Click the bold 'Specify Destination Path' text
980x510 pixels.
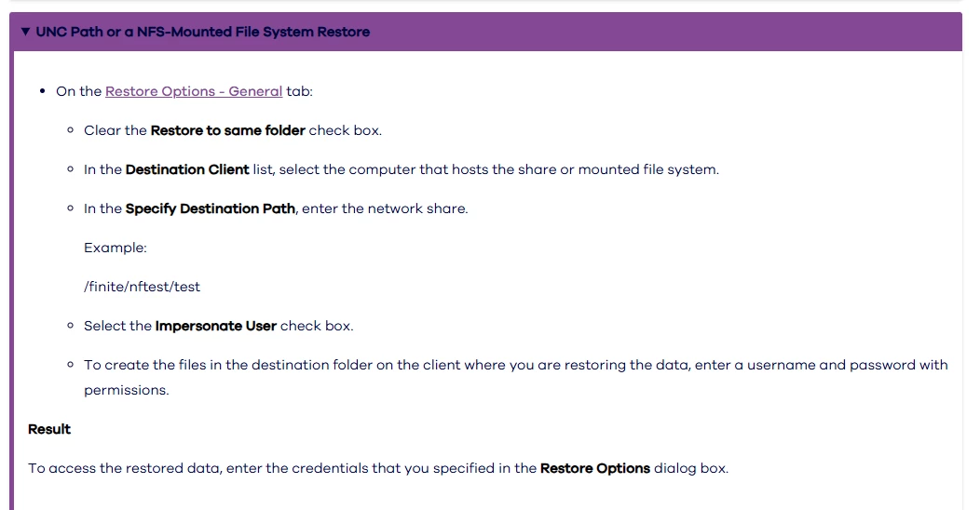211,208
